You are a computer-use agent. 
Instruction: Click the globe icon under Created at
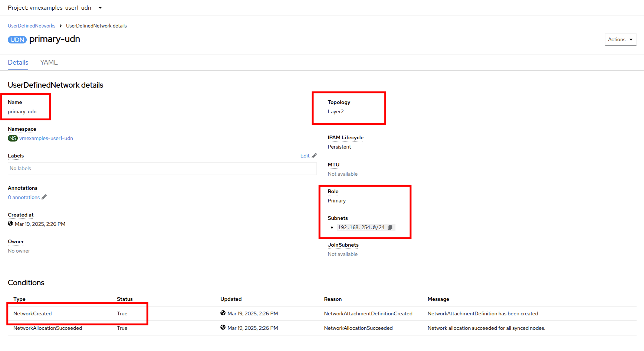pos(10,224)
